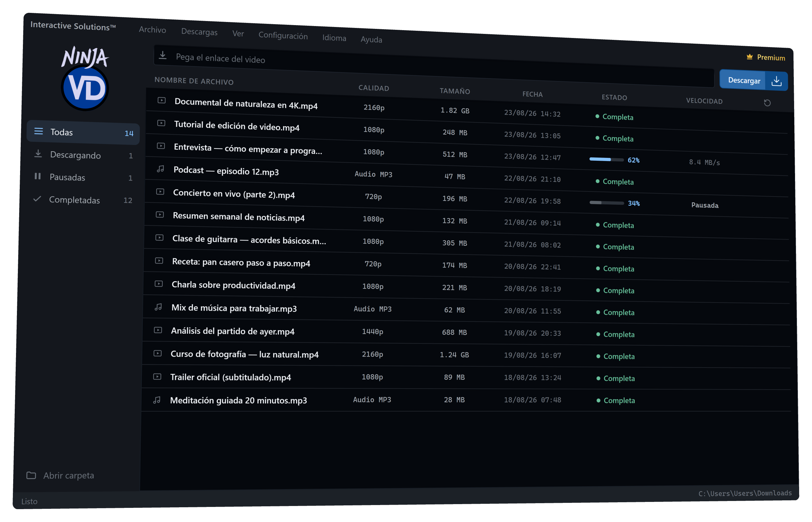Screen dimensions: 812x522
Task: Sort by FECHA column header
Action: (x=532, y=94)
